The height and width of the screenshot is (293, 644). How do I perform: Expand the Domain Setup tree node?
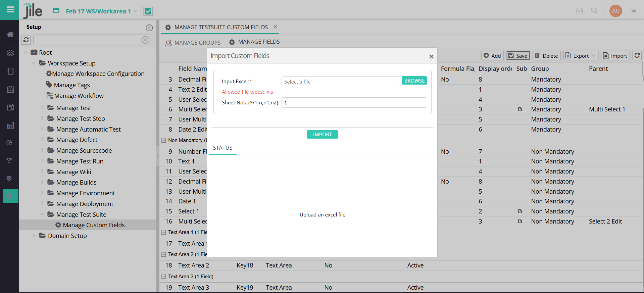click(34, 236)
